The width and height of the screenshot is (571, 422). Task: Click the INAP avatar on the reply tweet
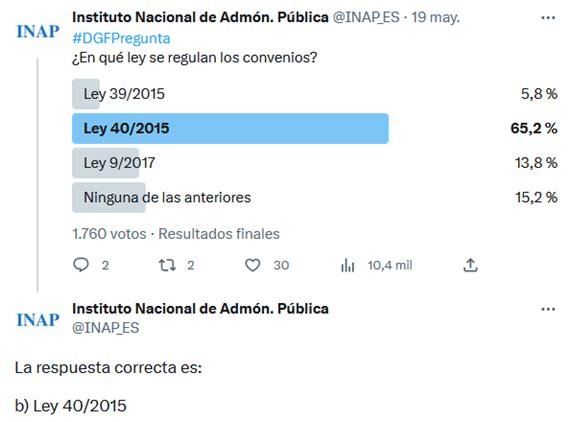pyautogui.click(x=38, y=320)
